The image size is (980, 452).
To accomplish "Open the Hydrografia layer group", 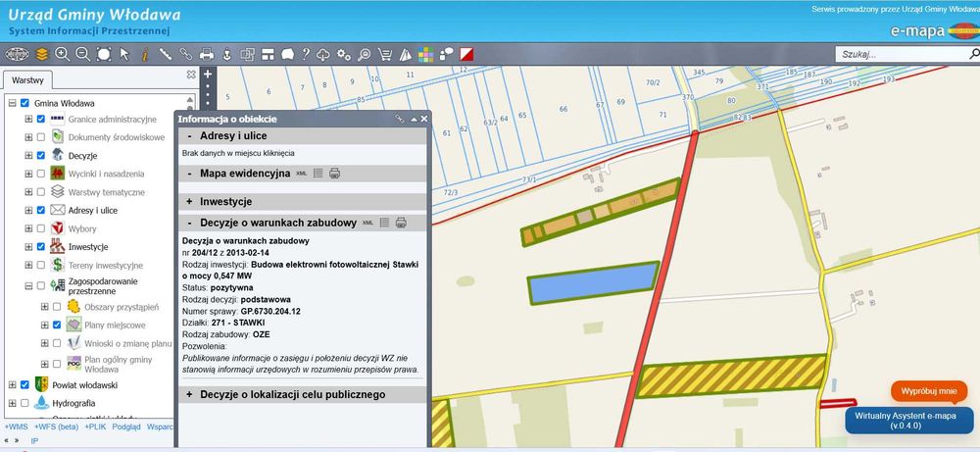I will point(12,403).
